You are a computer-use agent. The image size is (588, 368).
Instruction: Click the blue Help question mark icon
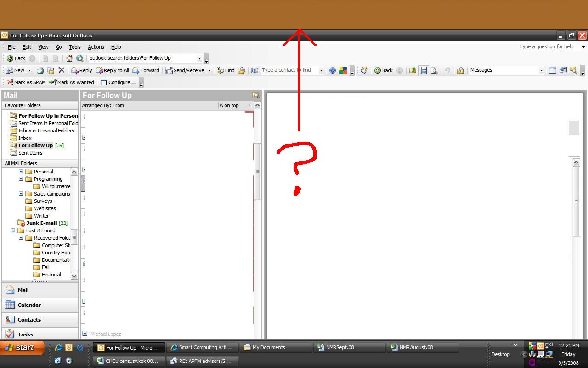coord(333,70)
